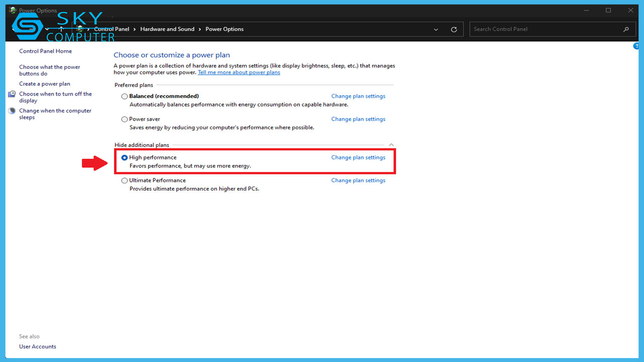Image resolution: width=644 pixels, height=362 pixels.
Task: Navigate to Hardware and Sound breadcrumb
Action: tap(167, 29)
